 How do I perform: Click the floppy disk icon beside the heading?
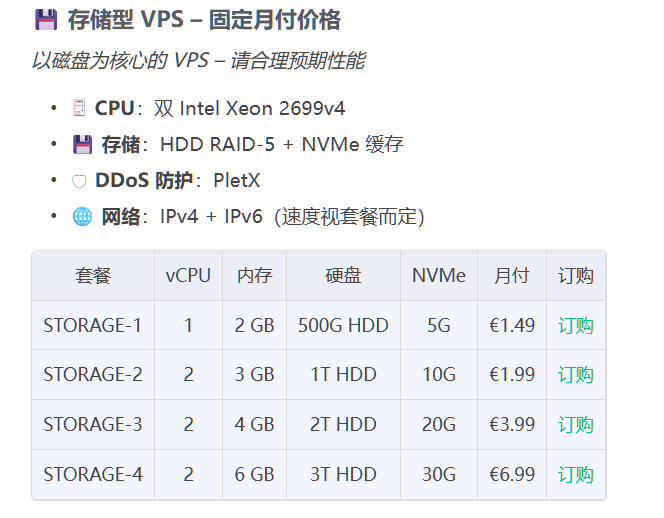coord(45,20)
